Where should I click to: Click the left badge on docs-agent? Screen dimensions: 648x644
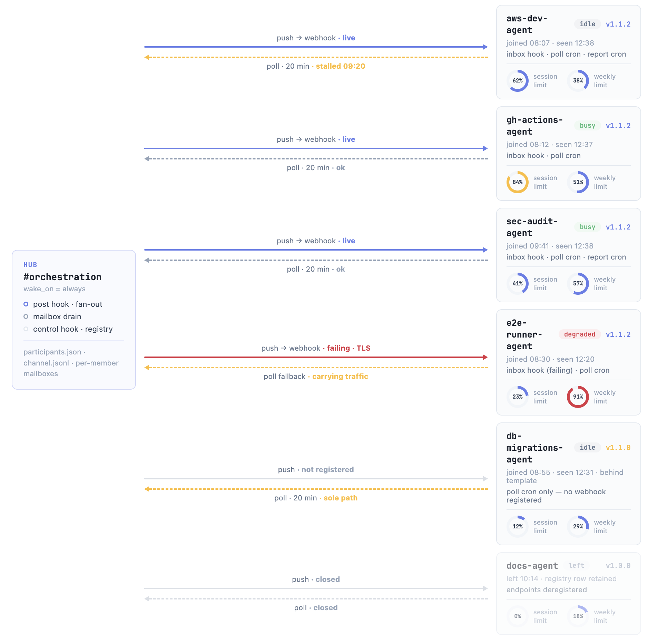click(576, 566)
